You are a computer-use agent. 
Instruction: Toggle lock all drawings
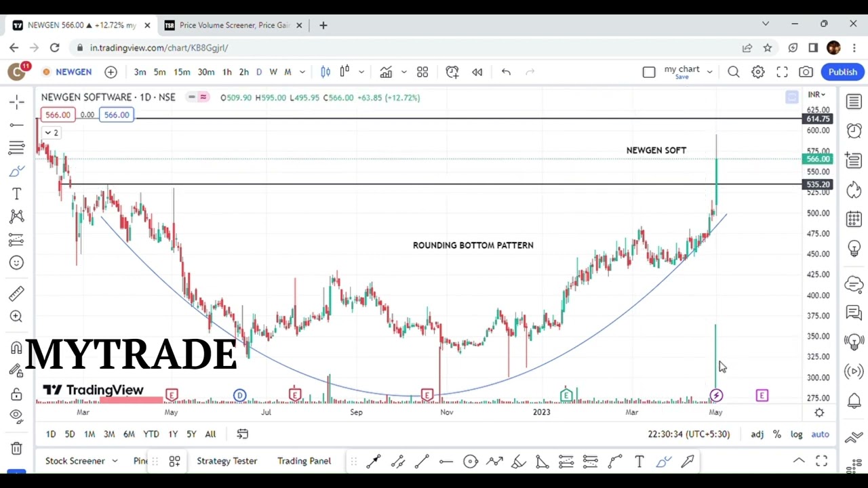point(17,394)
